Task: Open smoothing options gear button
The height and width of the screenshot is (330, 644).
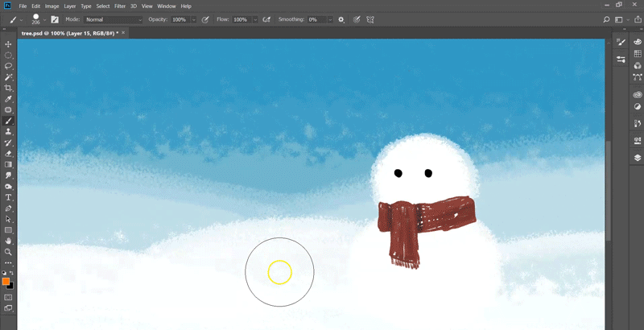Action: click(x=341, y=19)
